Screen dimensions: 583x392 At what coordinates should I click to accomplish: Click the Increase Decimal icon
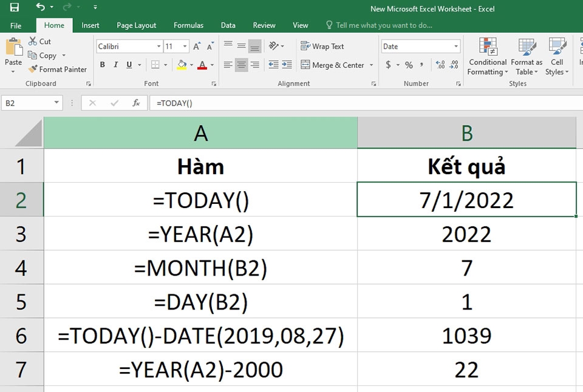point(441,65)
